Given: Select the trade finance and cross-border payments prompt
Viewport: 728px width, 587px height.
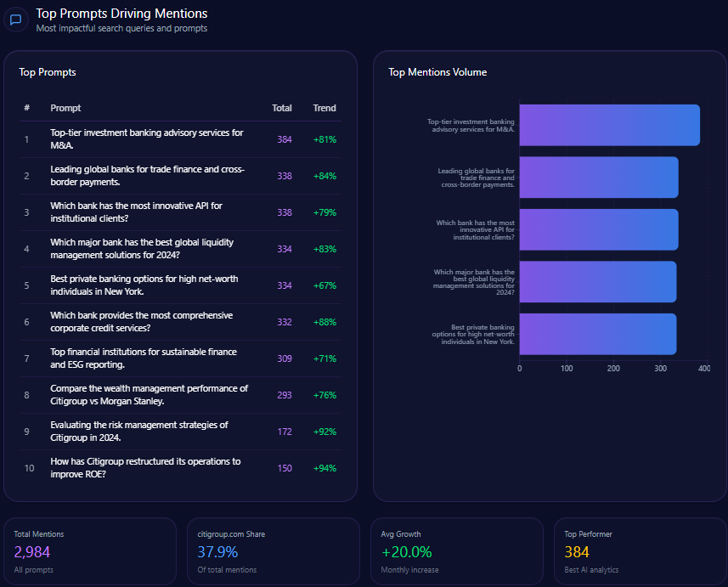Looking at the screenshot, I should click(x=147, y=176).
